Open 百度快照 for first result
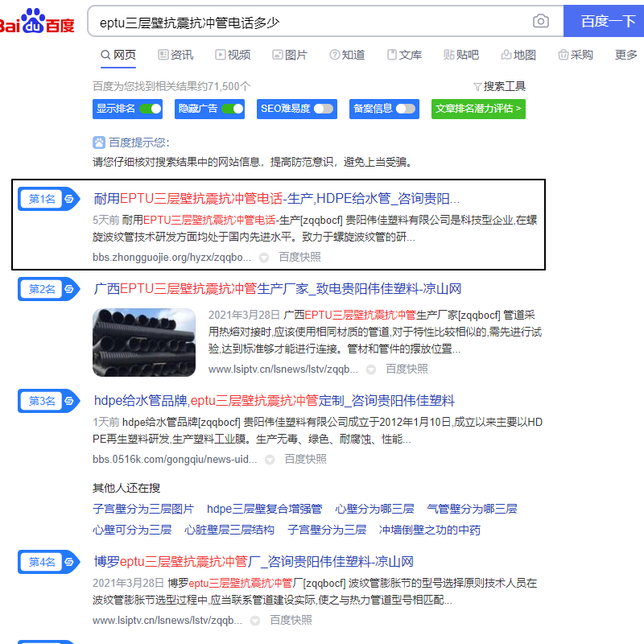 tap(299, 257)
